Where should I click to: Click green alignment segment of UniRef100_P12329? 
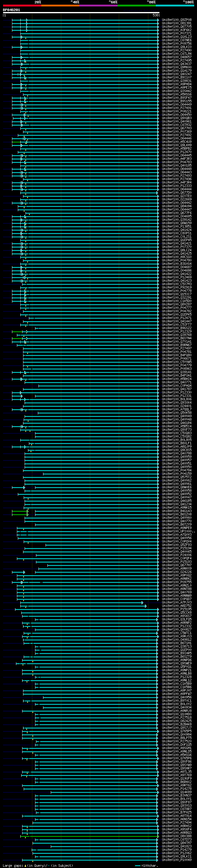pyautogui.click(x=17, y=332)
